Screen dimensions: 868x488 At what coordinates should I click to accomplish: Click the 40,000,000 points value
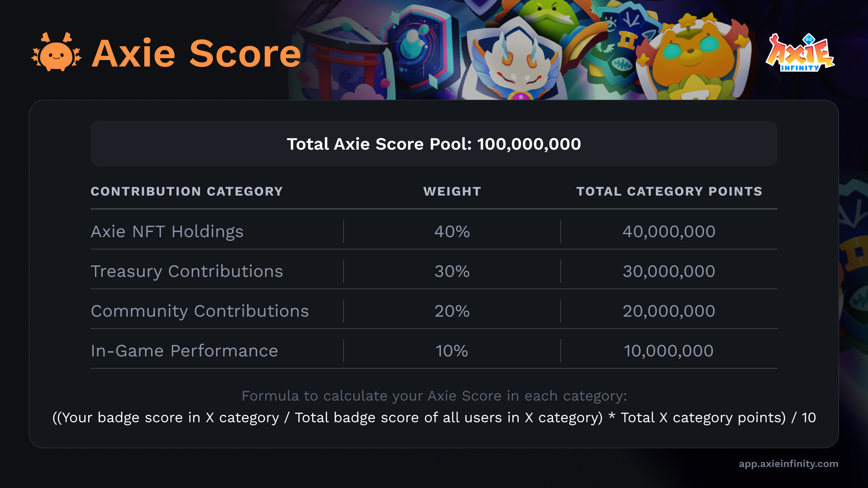click(669, 232)
